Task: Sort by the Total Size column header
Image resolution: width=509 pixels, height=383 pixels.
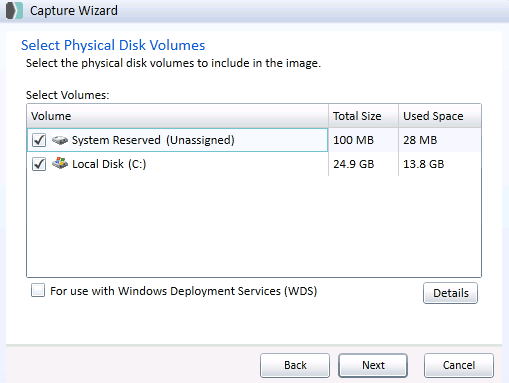Action: tap(363, 116)
